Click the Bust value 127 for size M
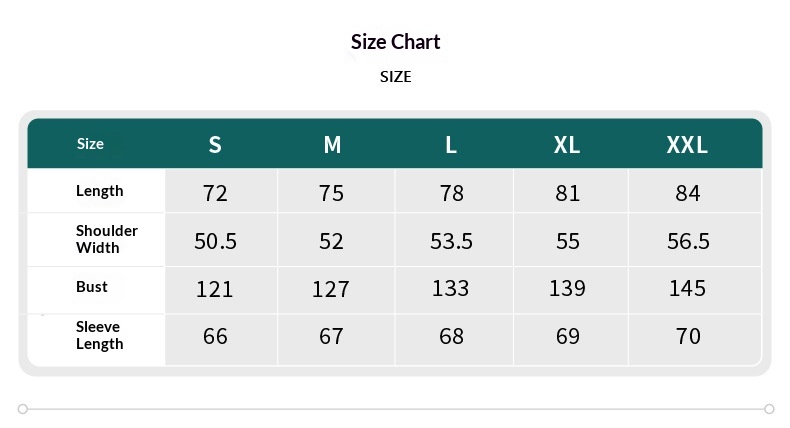Screen dimensions: 790x428 331,289
